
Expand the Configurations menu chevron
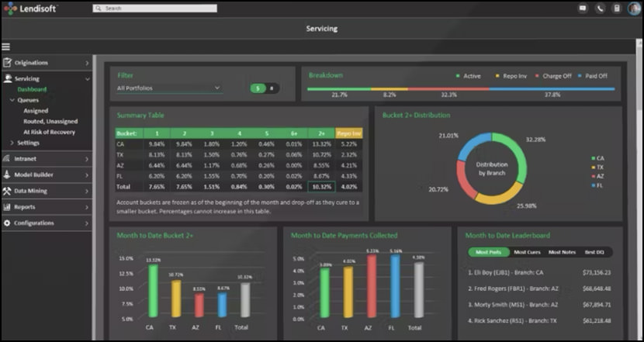pos(87,223)
